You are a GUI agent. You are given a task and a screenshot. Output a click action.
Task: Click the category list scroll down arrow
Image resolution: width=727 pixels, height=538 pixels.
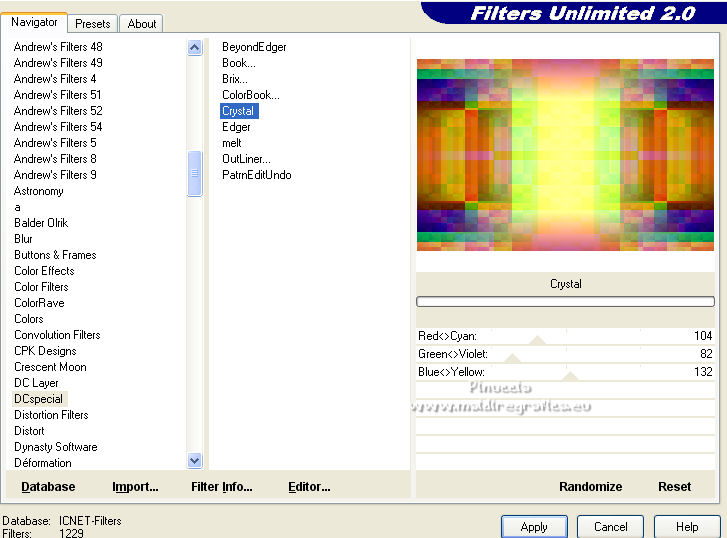[195, 461]
